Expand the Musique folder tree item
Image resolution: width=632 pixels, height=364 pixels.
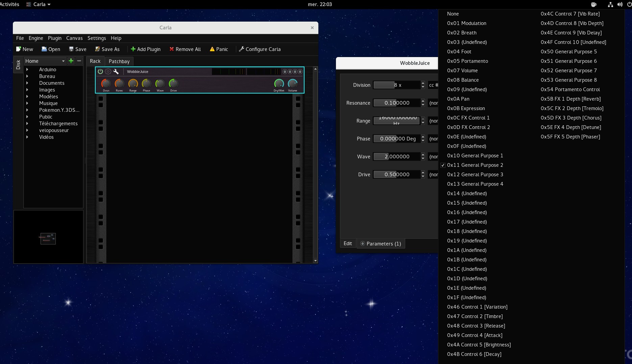27,103
